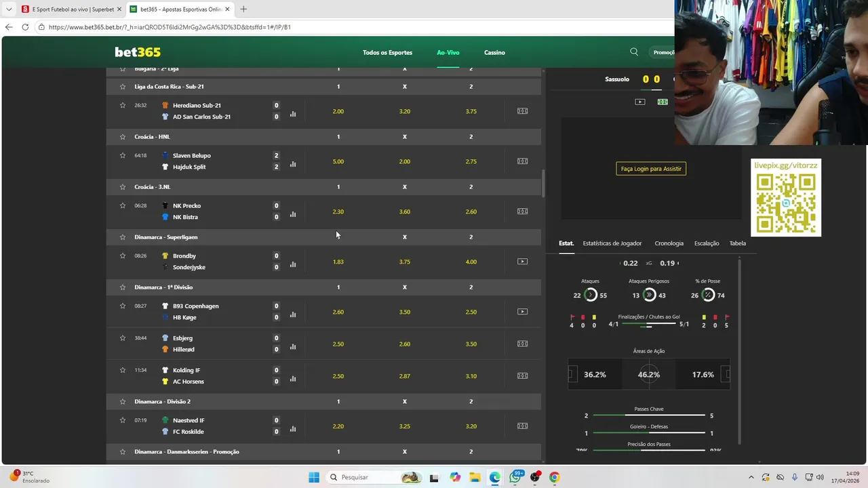Select Hajduk Split odds 2.75
Viewport: 868px width, 488px height.
(471, 161)
